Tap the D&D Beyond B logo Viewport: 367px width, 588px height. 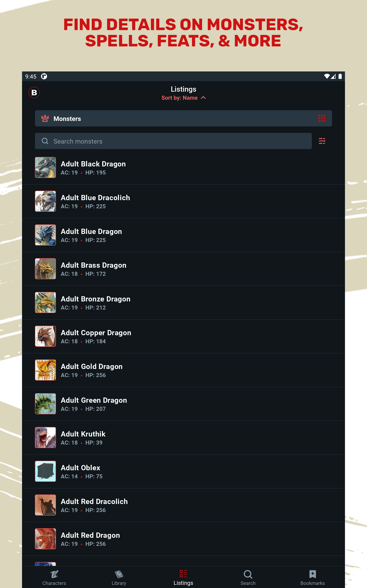pyautogui.click(x=34, y=93)
